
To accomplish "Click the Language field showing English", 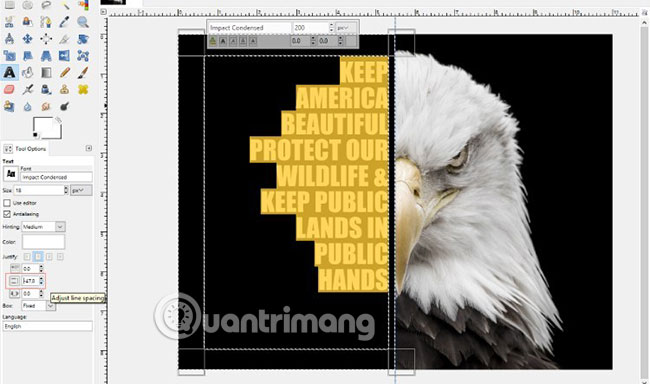I will tap(47, 326).
